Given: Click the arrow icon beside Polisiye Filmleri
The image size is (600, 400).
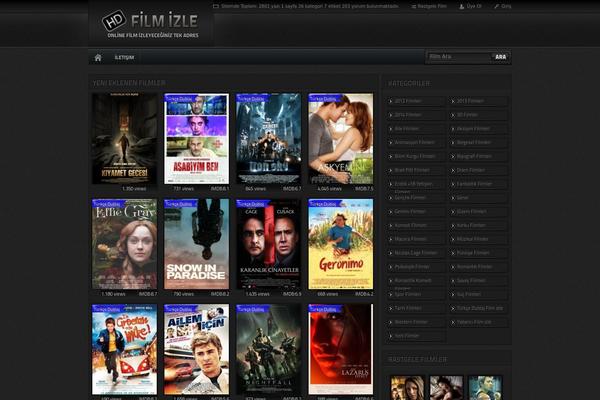Looking at the screenshot, I should pos(453,253).
